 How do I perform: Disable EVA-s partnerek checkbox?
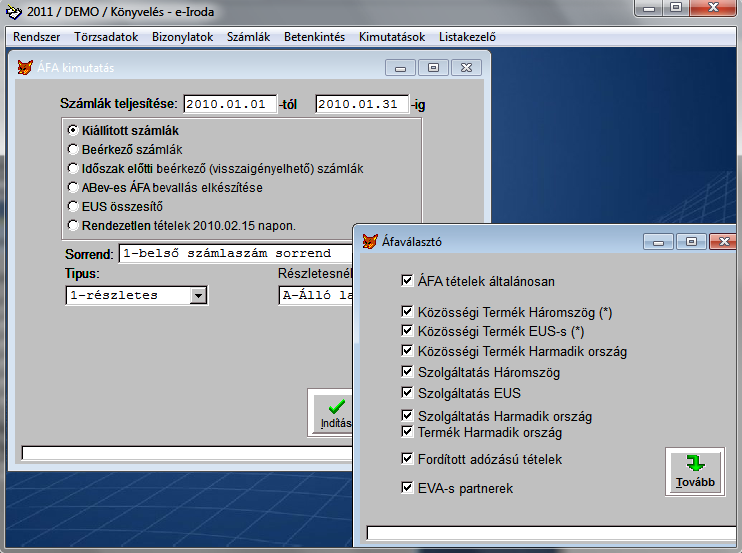[x=407, y=488]
